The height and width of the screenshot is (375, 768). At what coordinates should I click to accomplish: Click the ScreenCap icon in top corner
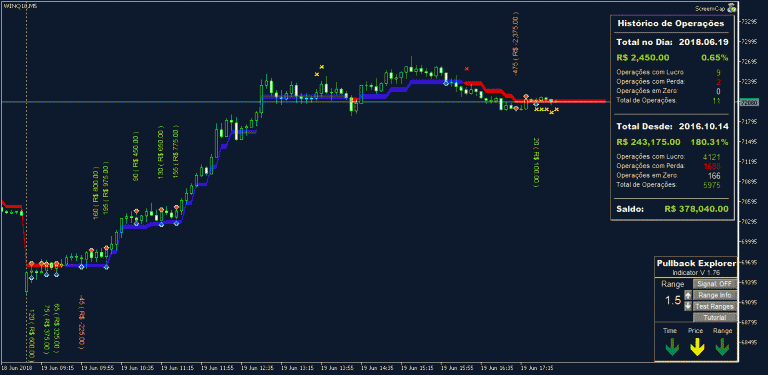coord(732,8)
